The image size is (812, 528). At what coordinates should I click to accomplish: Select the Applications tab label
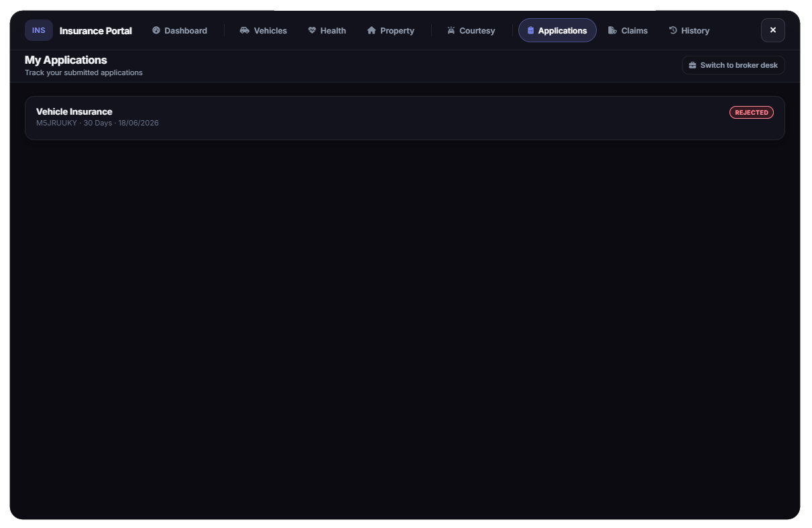click(563, 30)
